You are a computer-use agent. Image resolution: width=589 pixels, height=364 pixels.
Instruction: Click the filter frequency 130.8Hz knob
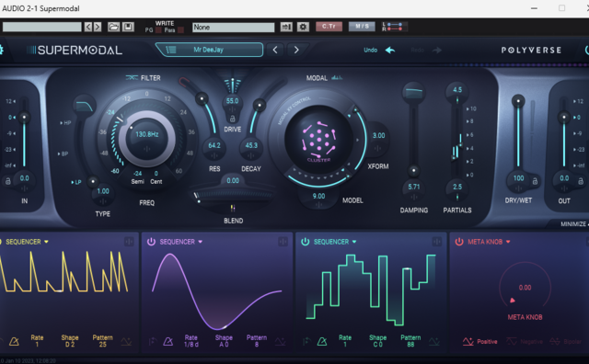coord(146,139)
